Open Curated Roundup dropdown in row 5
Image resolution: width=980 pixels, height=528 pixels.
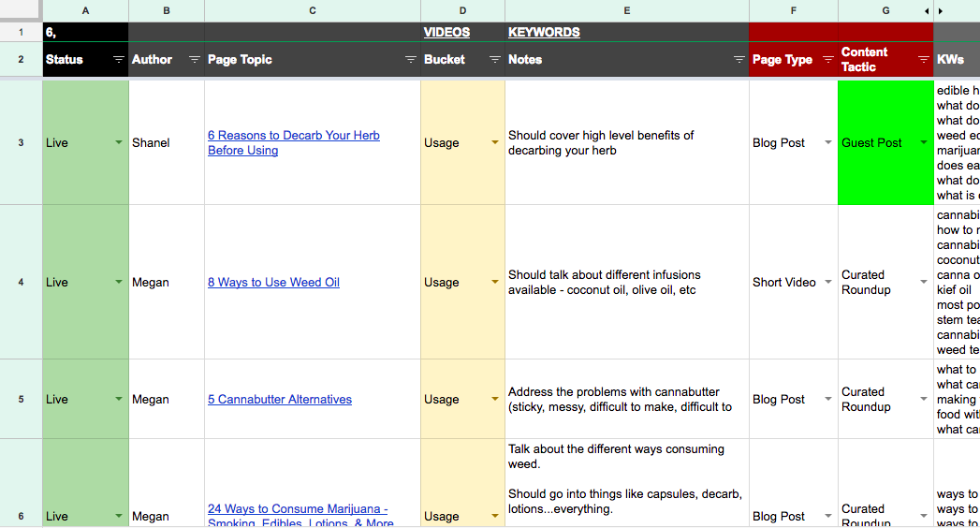(923, 399)
